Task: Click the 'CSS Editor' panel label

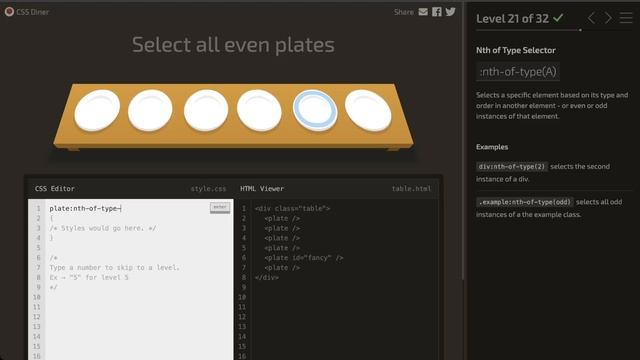Action: (x=55, y=189)
